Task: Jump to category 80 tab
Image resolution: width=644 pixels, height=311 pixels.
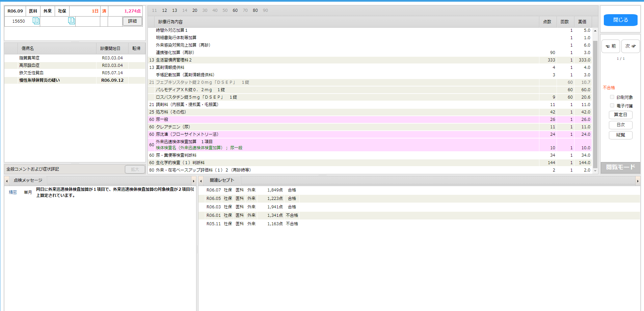Action: pyautogui.click(x=255, y=10)
